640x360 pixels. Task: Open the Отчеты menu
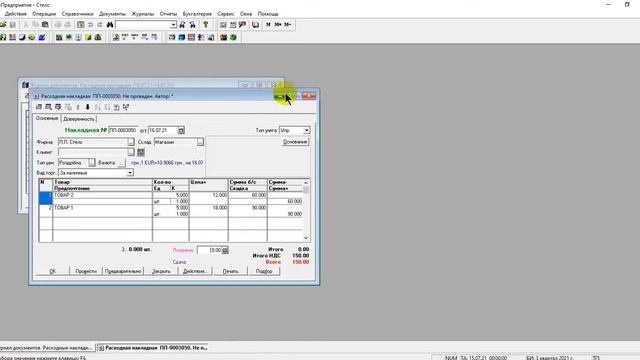[168, 14]
